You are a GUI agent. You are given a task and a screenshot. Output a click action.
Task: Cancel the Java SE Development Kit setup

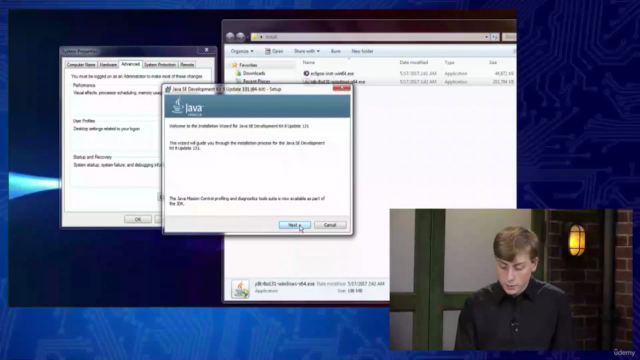(x=330, y=225)
